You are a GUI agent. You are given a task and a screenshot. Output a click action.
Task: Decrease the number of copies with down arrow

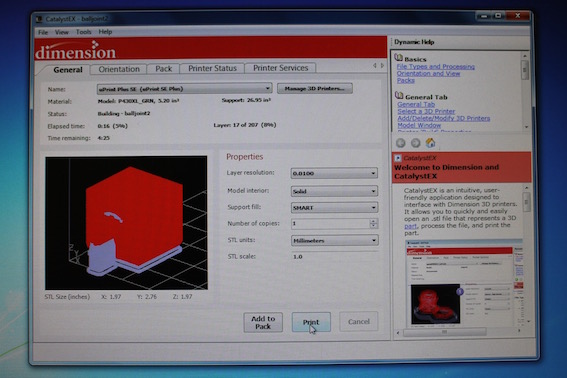374,226
